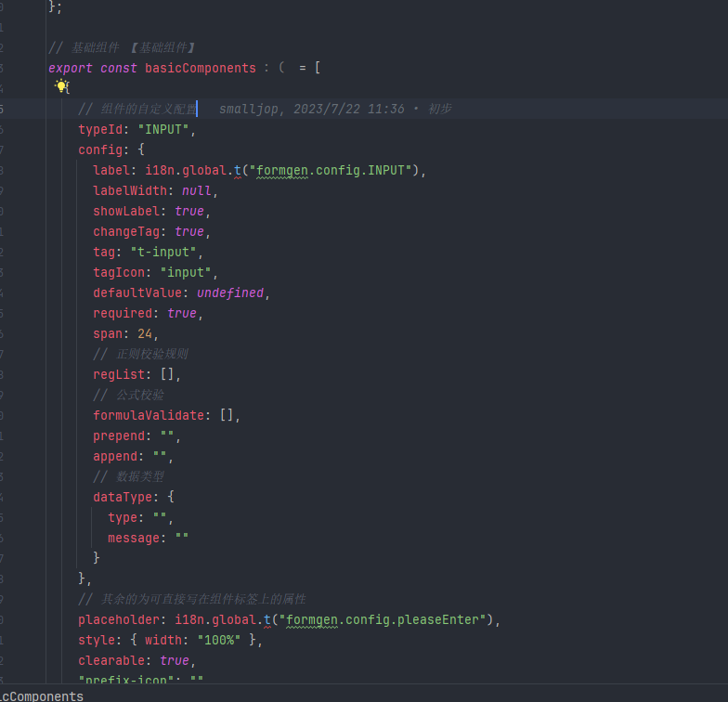This screenshot has height=702, width=728.
Task: Click the regList: [] line
Action: click(x=136, y=374)
